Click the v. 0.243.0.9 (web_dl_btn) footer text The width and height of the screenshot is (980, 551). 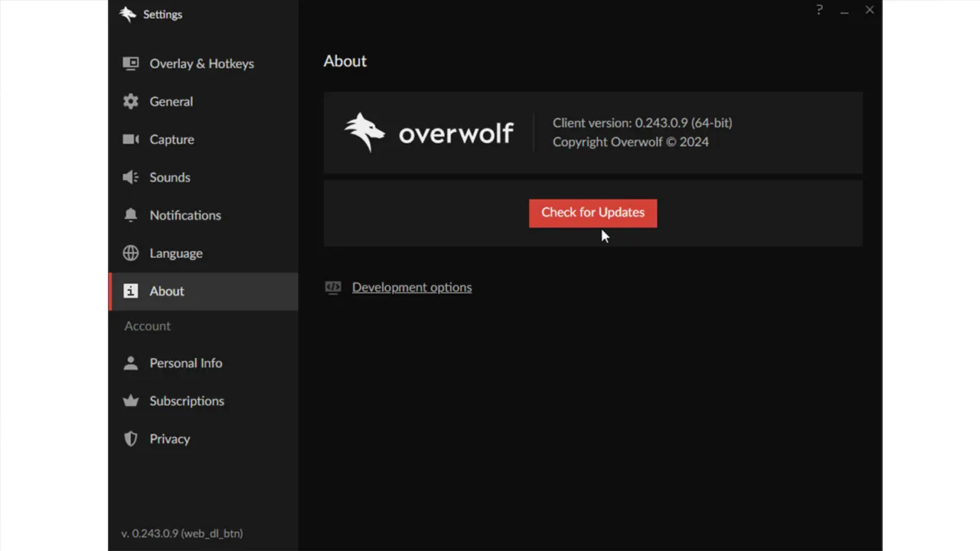click(x=181, y=533)
